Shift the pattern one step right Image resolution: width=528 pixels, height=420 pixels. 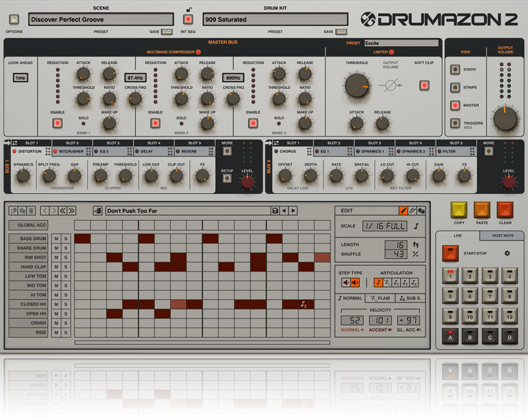tap(54, 211)
